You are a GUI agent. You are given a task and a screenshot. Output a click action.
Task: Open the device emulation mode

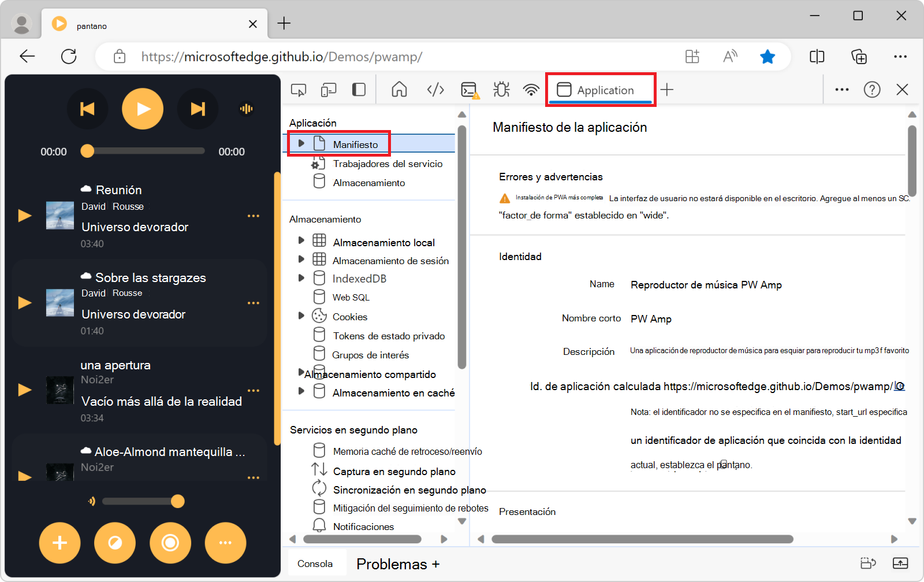[x=329, y=90]
